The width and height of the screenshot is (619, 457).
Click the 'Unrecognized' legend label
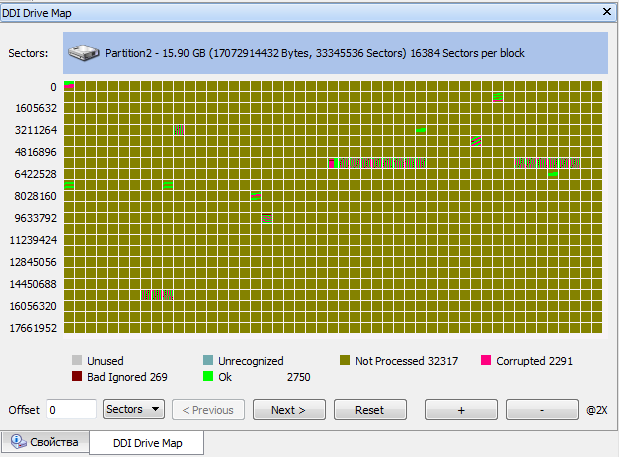[x=251, y=361]
